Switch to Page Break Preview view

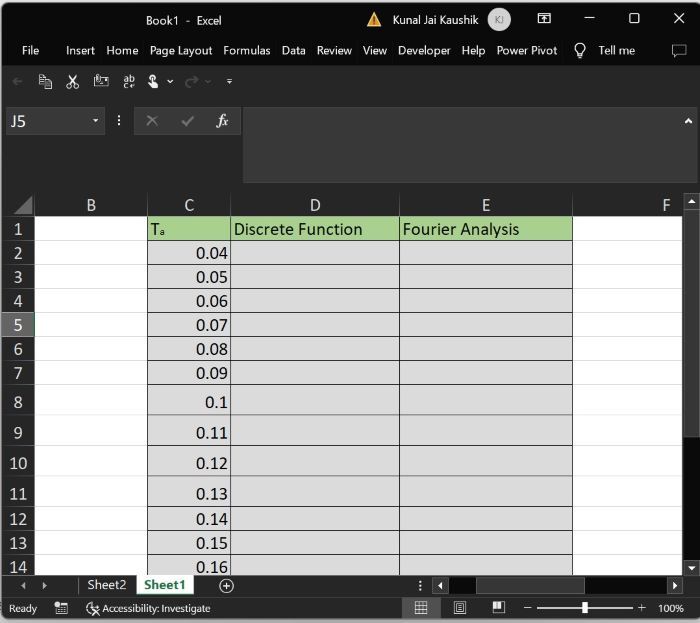point(498,608)
